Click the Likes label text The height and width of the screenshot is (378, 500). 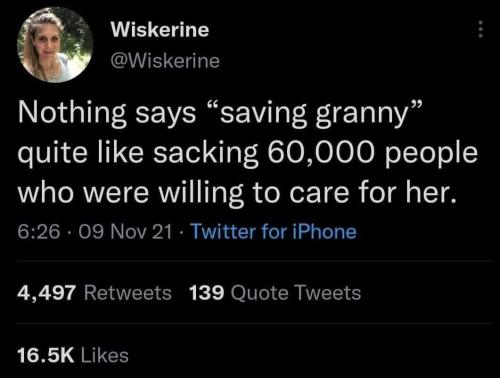tap(105, 355)
